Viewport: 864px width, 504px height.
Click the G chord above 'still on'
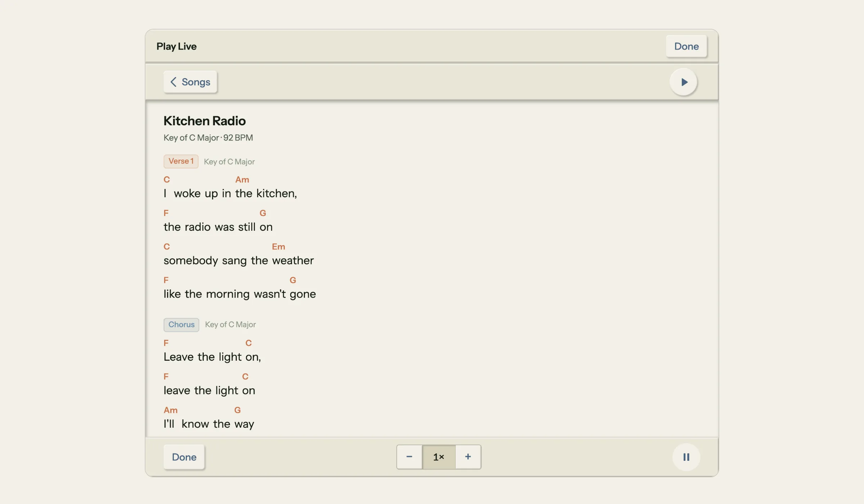[263, 213]
